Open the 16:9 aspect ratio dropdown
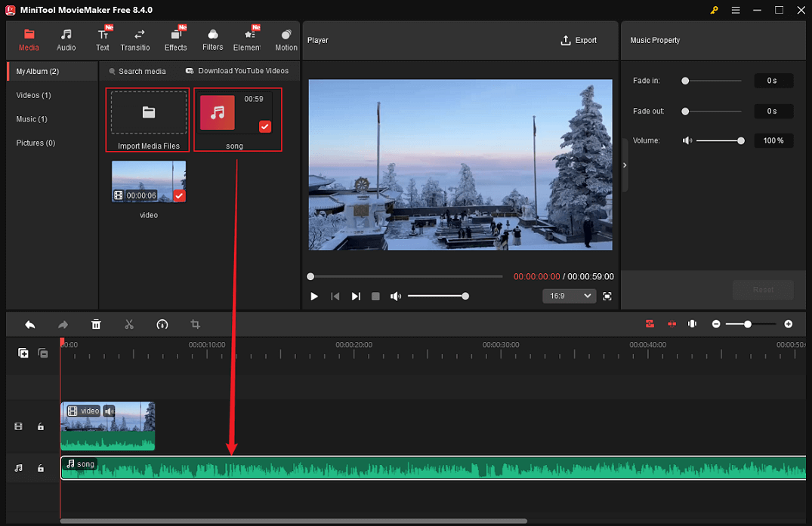812x526 pixels. point(569,296)
